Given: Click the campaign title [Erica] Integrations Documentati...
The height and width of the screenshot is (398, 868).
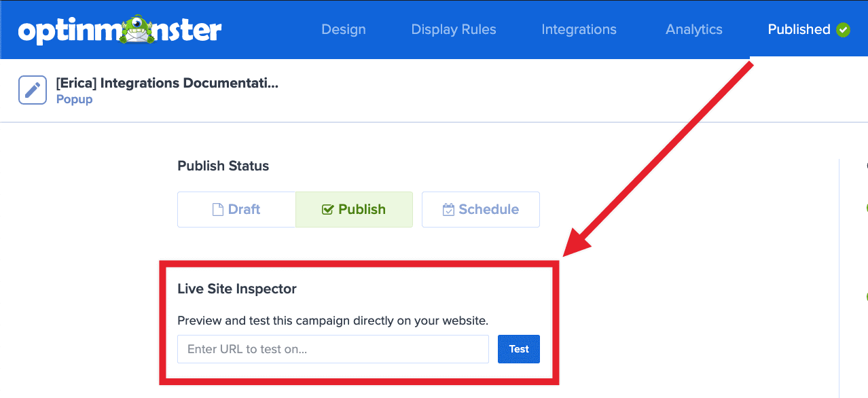Looking at the screenshot, I should (x=166, y=83).
